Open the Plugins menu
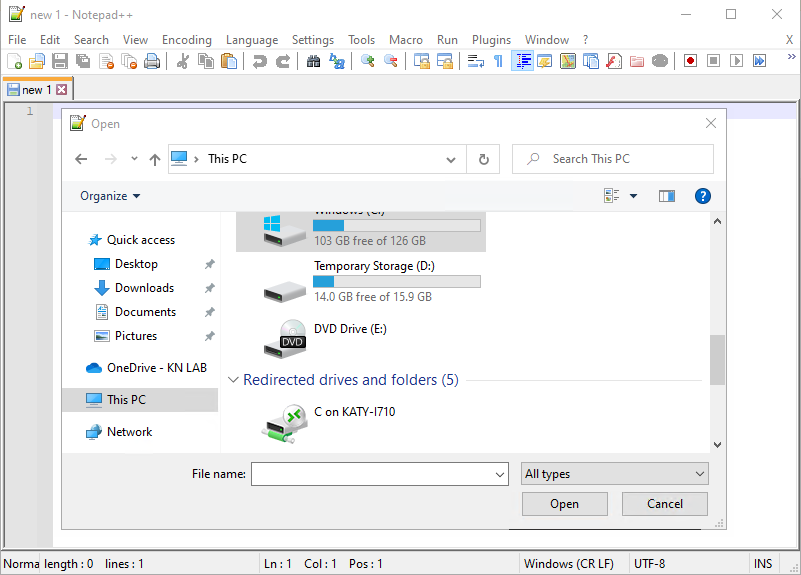801x575 pixels. [x=491, y=40]
